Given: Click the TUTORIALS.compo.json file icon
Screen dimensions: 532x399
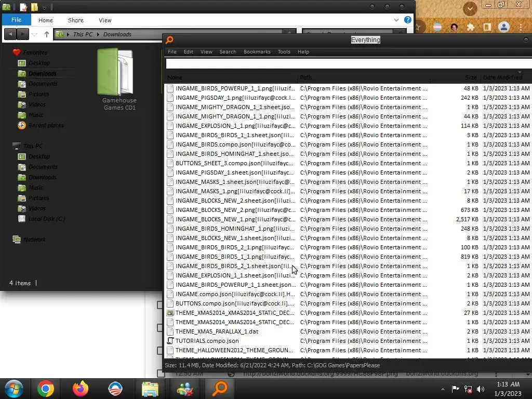Looking at the screenshot, I should tap(170, 341).
